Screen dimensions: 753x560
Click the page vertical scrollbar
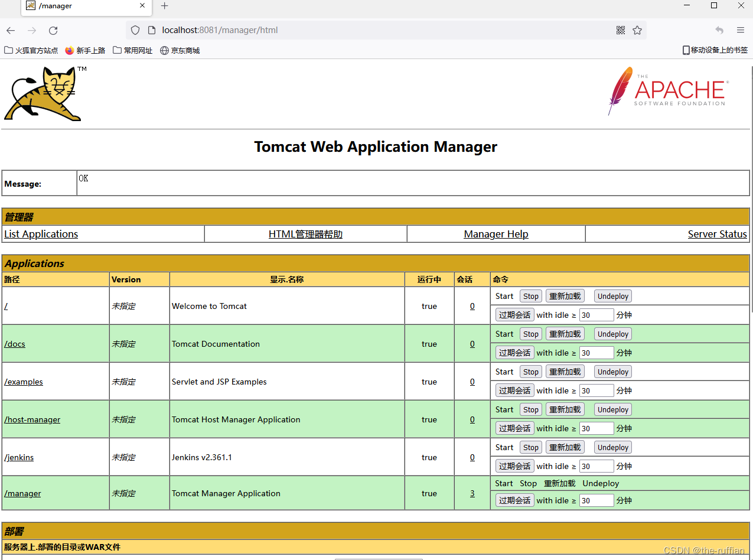coord(751,189)
